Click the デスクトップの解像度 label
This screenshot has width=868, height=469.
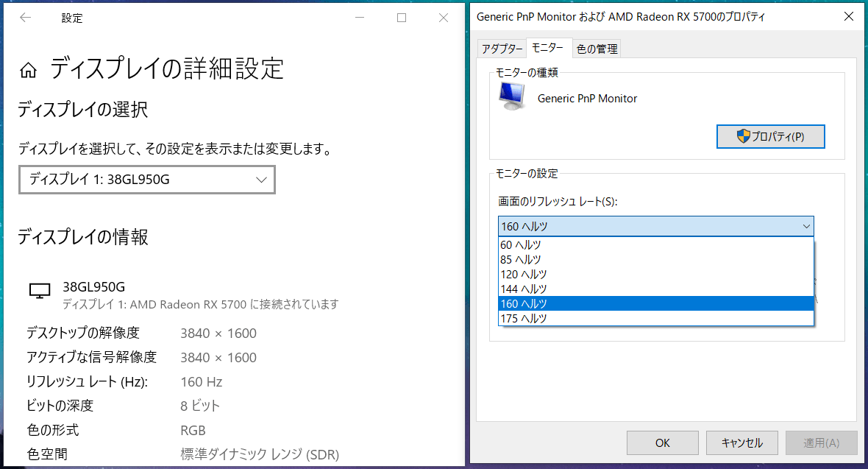click(x=83, y=334)
